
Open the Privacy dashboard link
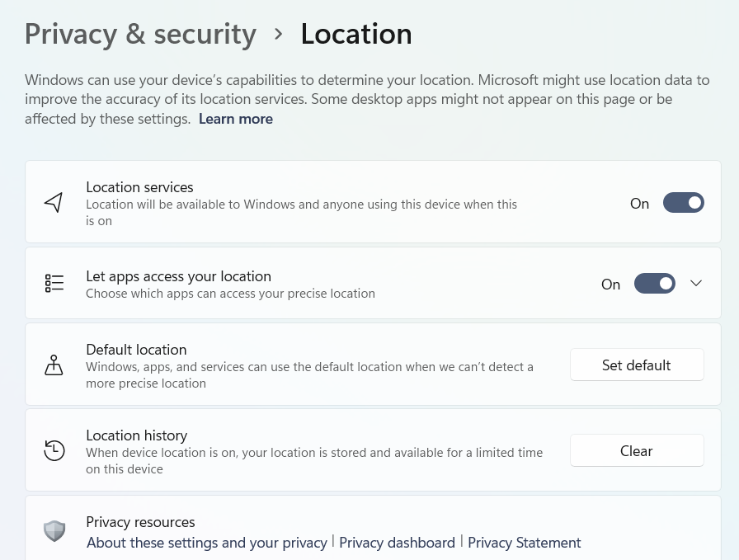tap(397, 543)
